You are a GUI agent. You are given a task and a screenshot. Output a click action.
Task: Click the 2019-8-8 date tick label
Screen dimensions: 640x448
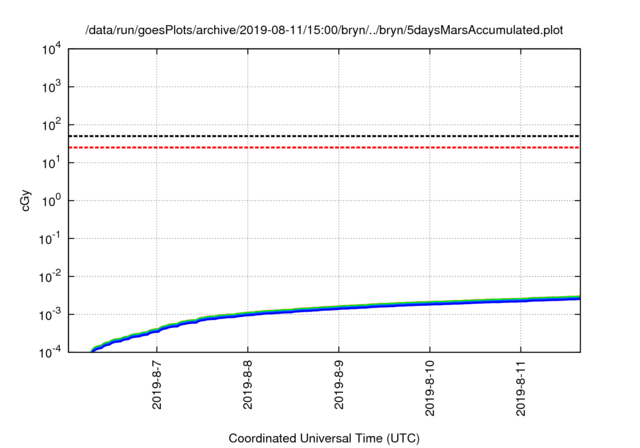click(248, 385)
